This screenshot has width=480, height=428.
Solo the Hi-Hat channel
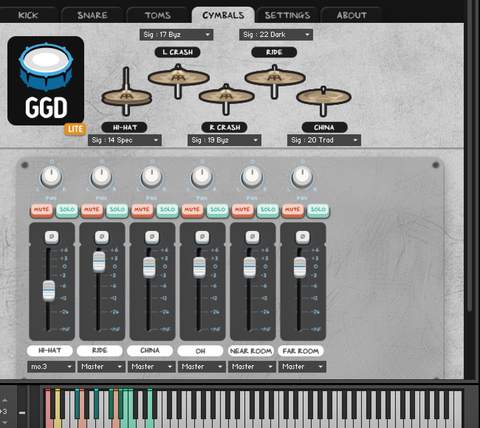pyautogui.click(x=67, y=210)
